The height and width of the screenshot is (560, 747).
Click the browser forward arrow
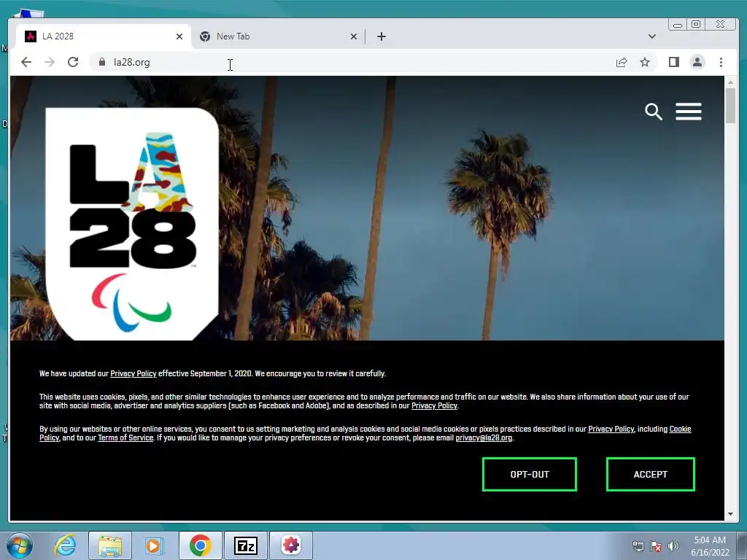pos(50,62)
